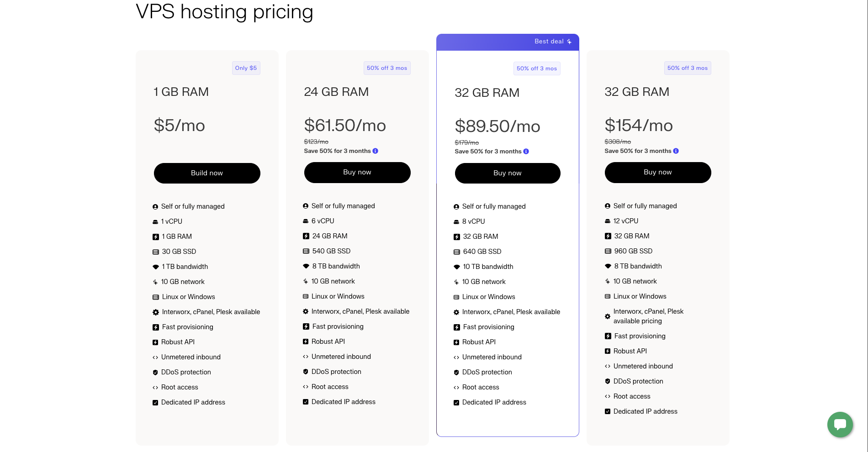Click DDoS protection shield icon in 1 GB plan
Image resolution: width=868 pixels, height=452 pixels.
155,373
